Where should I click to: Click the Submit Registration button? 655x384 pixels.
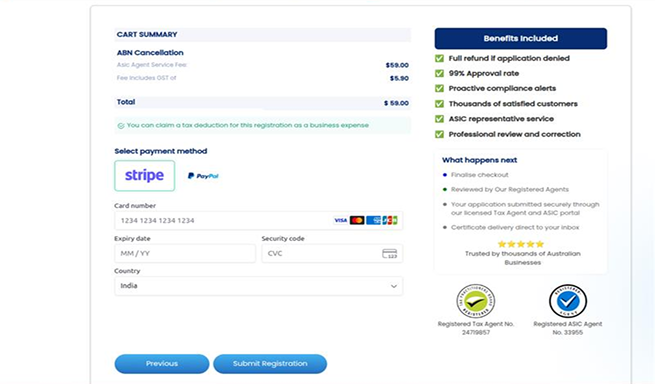coord(270,364)
